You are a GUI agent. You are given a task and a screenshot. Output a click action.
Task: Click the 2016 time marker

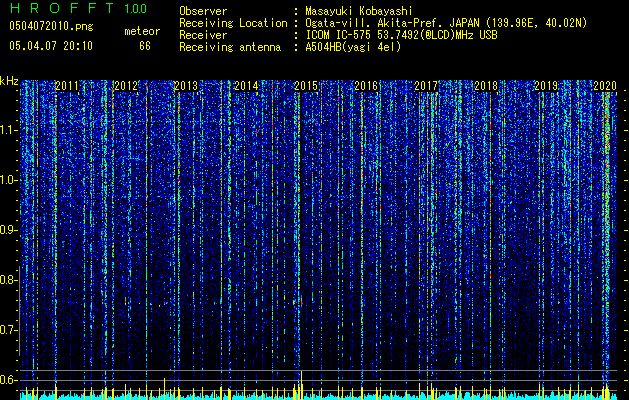coord(366,86)
